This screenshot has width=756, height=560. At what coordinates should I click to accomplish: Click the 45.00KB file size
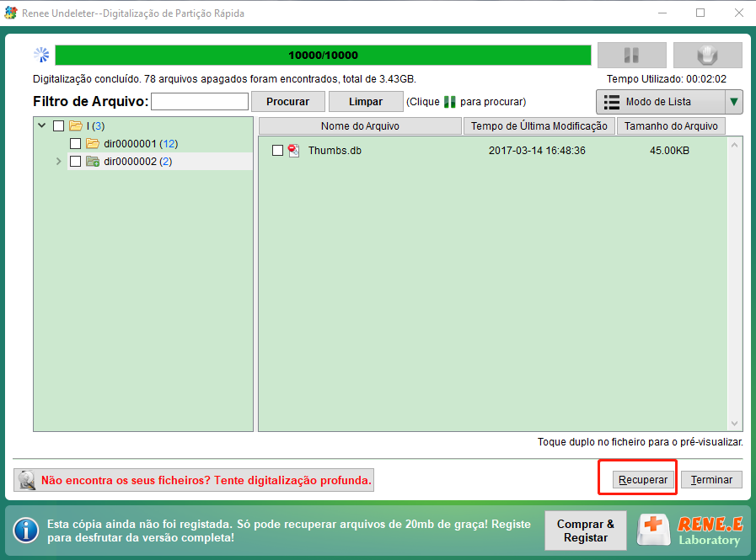click(x=670, y=151)
